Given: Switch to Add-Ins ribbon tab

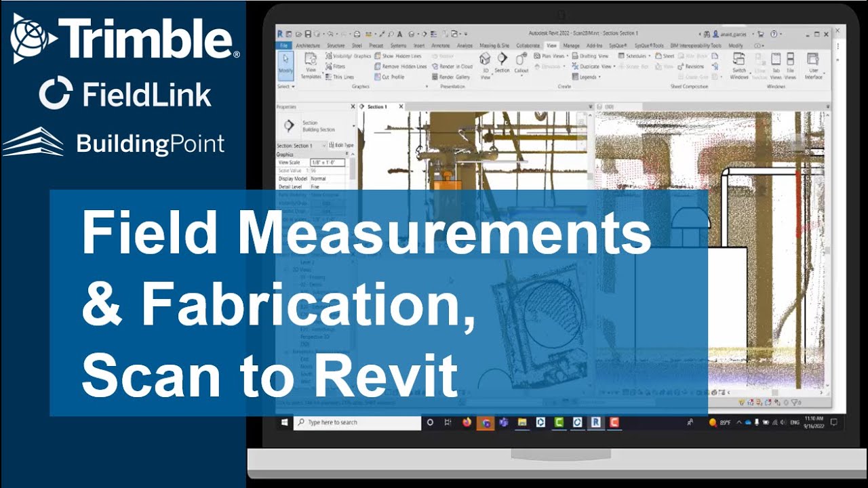Looking at the screenshot, I should [594, 45].
